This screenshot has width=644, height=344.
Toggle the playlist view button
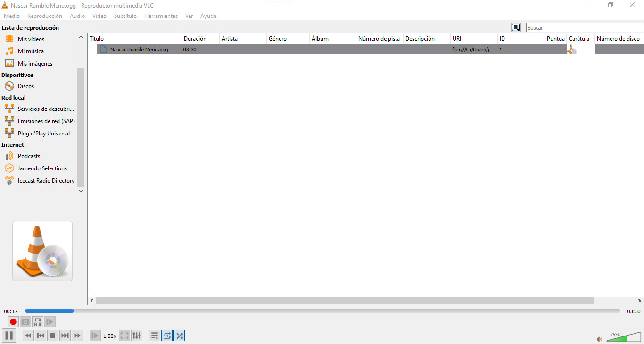point(154,336)
